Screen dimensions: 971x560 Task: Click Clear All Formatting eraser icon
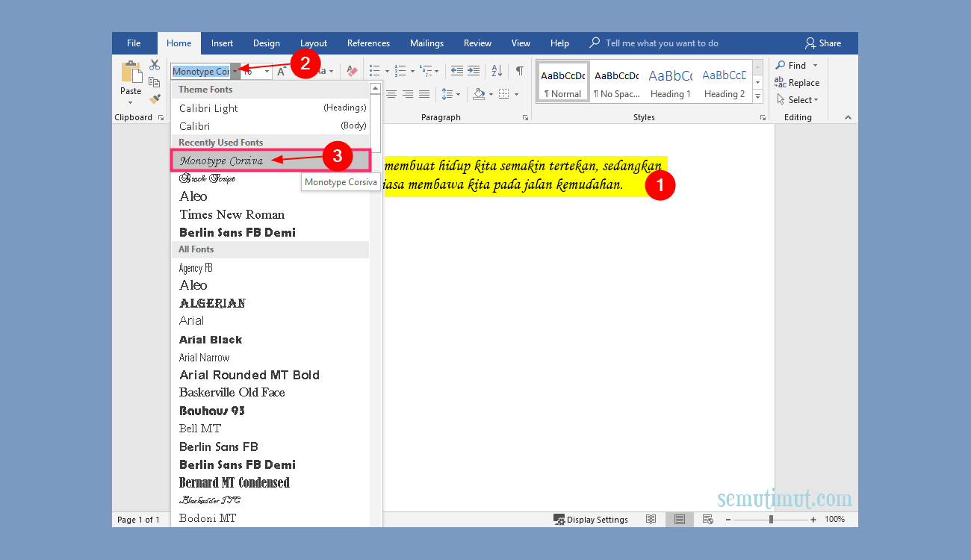click(352, 72)
